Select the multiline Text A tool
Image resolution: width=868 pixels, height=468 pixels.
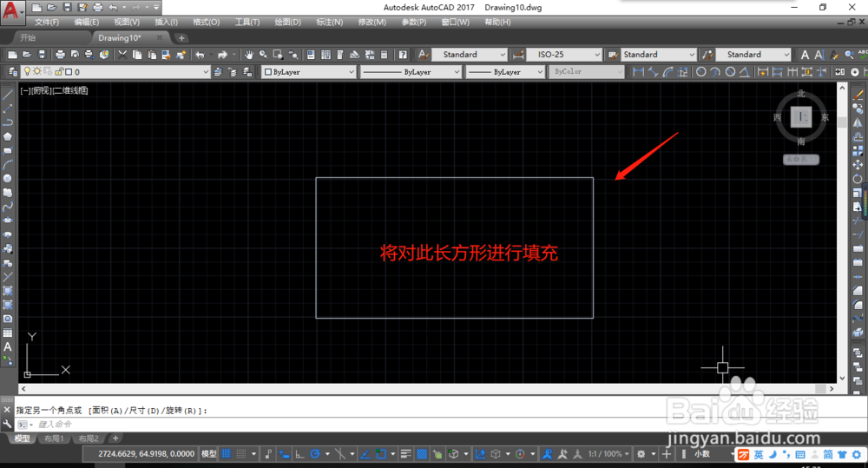(x=8, y=346)
